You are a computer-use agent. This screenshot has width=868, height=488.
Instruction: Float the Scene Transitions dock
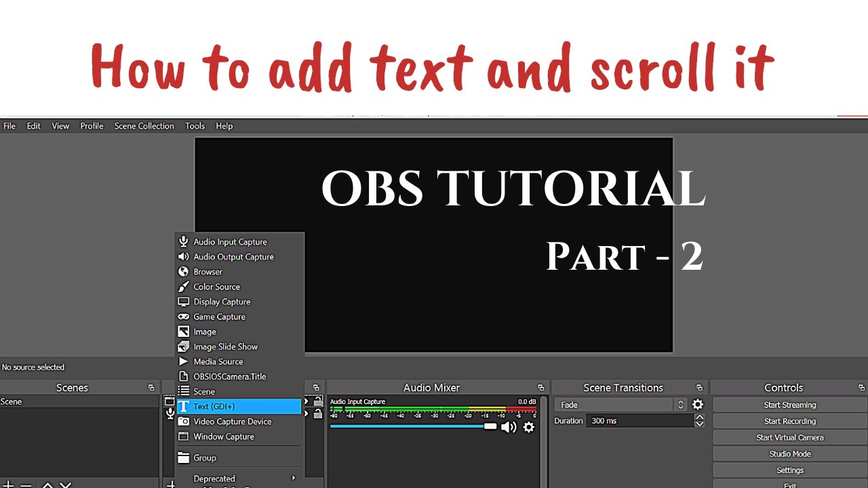click(699, 388)
